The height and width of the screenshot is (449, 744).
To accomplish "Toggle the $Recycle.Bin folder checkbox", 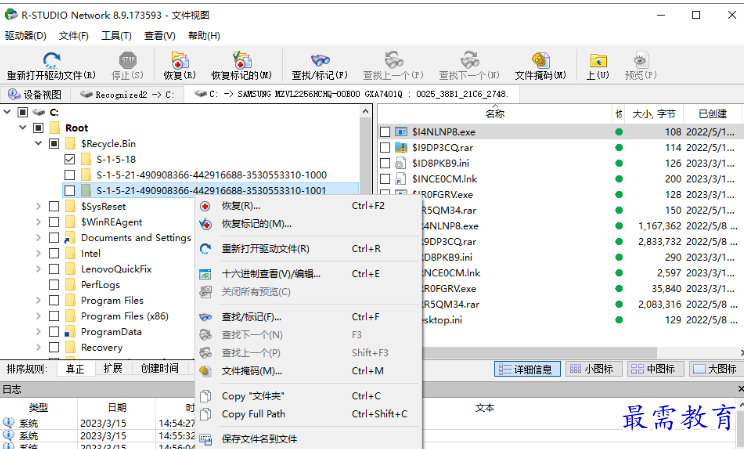I will 54,143.
